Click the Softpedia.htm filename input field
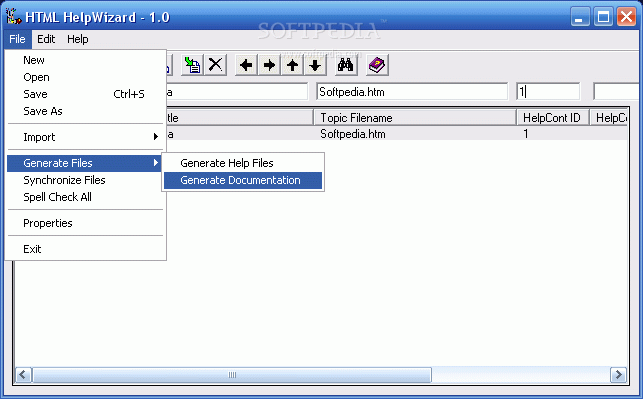This screenshot has height=399, width=643. 412,91
